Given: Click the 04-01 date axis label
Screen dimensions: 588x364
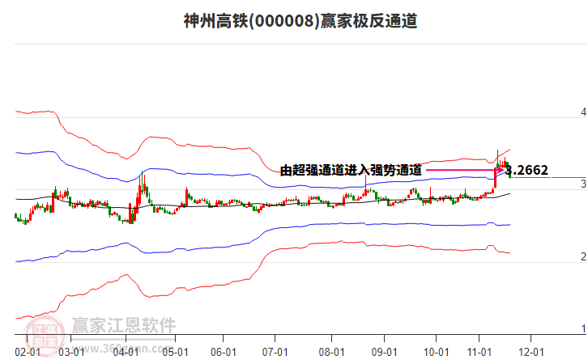Looking at the screenshot, I should tap(126, 353).
